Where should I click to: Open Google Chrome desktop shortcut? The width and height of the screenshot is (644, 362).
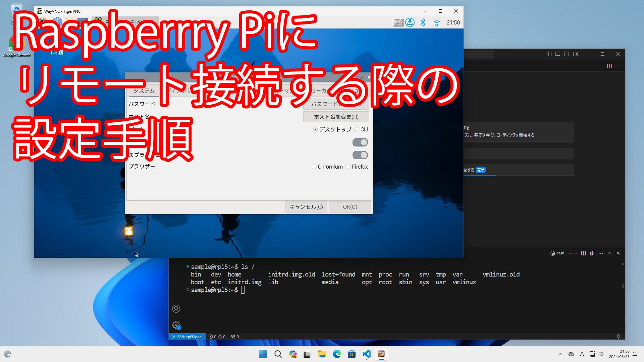pyautogui.click(x=17, y=47)
